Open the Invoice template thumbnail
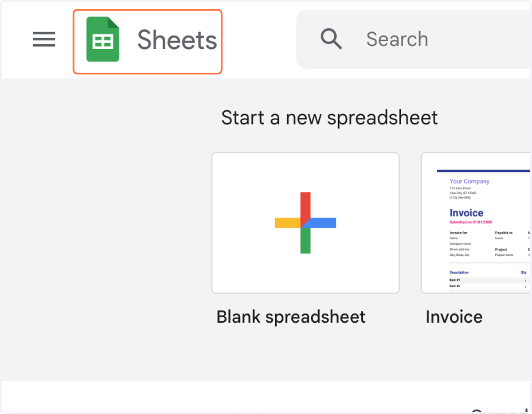 476,223
